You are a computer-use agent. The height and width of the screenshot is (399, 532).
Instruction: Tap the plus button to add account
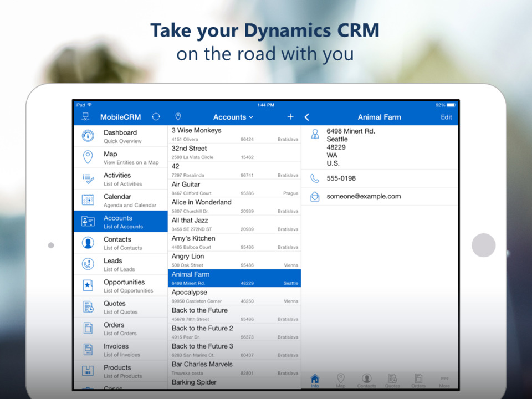[290, 117]
